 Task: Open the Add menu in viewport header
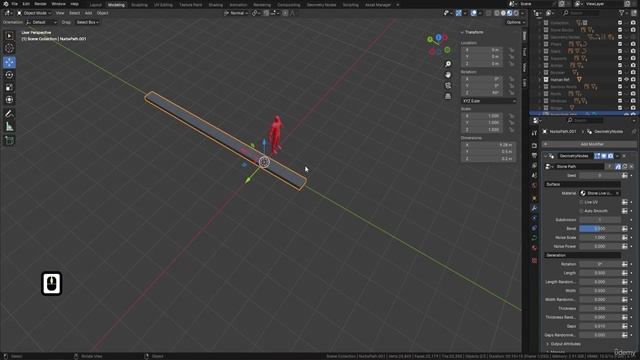click(88, 13)
